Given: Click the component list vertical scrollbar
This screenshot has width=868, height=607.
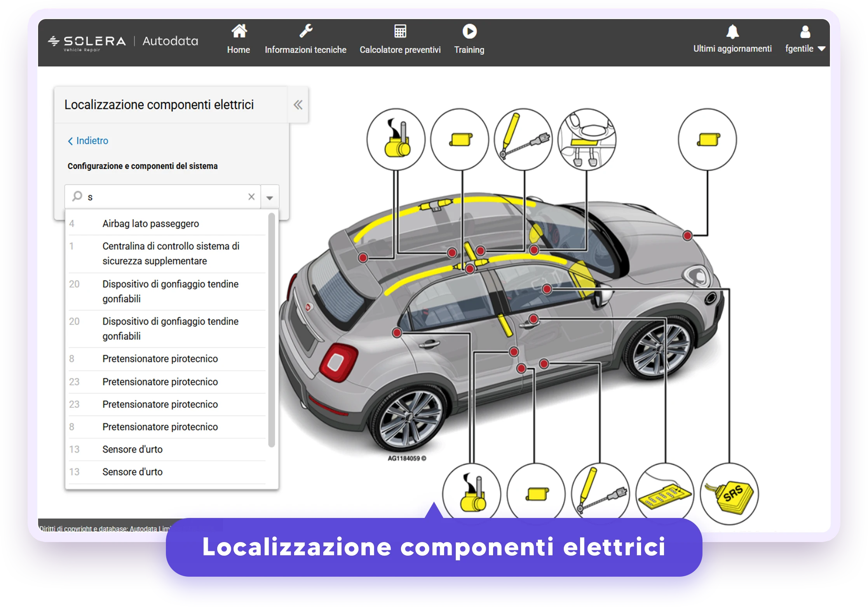Looking at the screenshot, I should tap(272, 330).
